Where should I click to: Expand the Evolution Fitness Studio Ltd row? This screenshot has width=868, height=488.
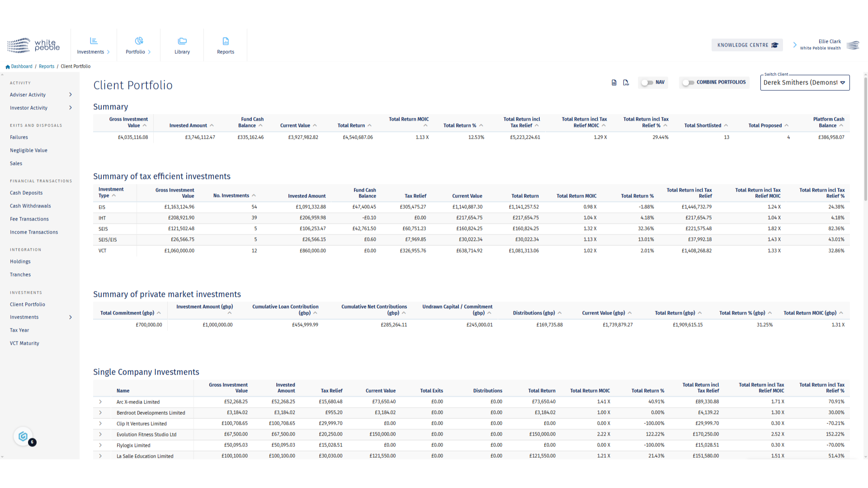tap(100, 434)
